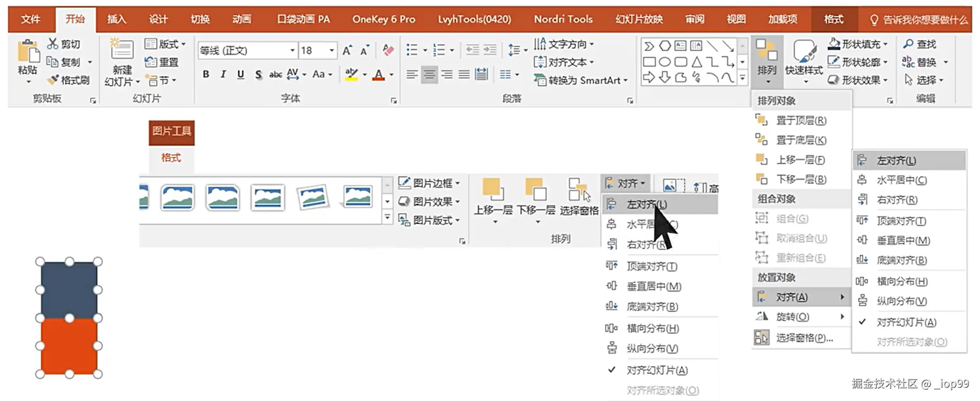The image size is (980, 401).
Task: Click 转换为 SmartArt convert button
Action: [580, 80]
